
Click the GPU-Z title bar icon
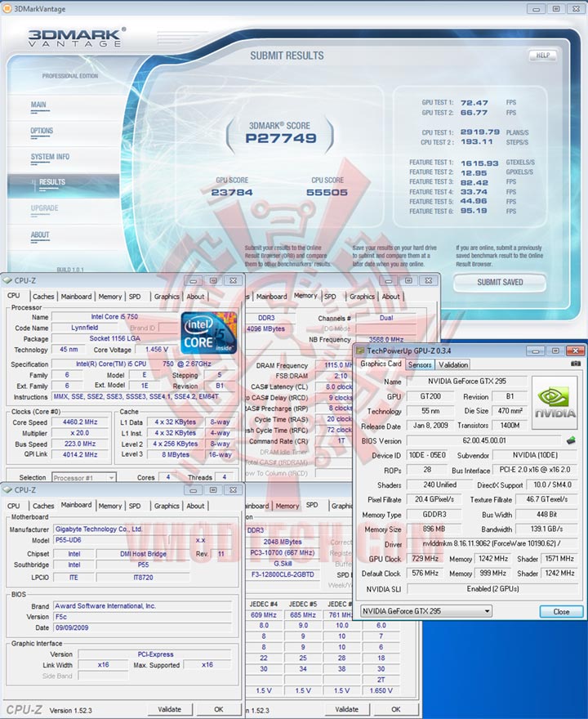[x=361, y=351]
